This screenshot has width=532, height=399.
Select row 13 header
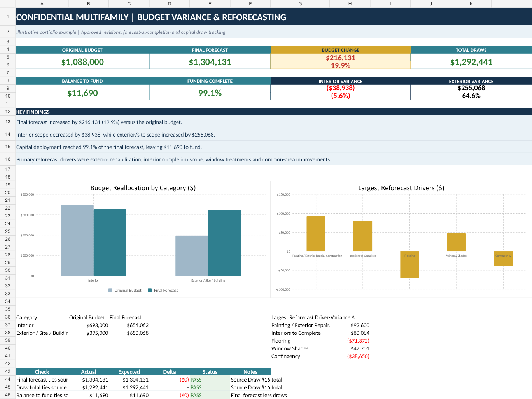[x=8, y=122]
